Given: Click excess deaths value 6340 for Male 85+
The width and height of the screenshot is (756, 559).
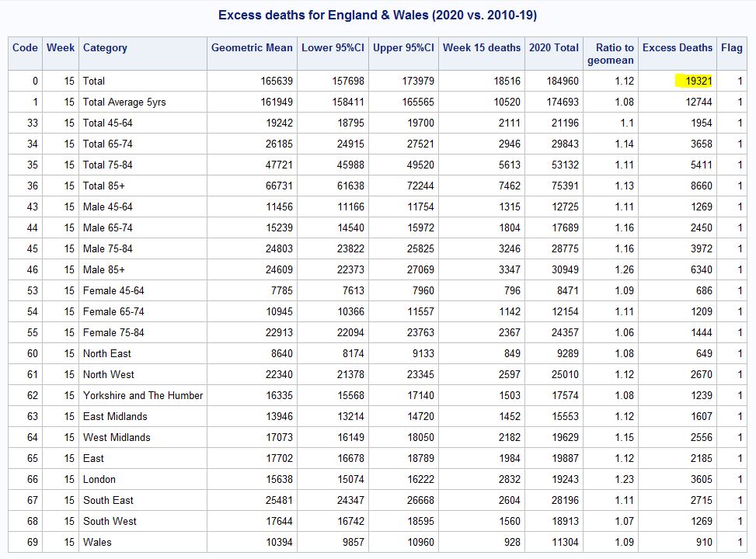Looking at the screenshot, I should pyautogui.click(x=702, y=270).
